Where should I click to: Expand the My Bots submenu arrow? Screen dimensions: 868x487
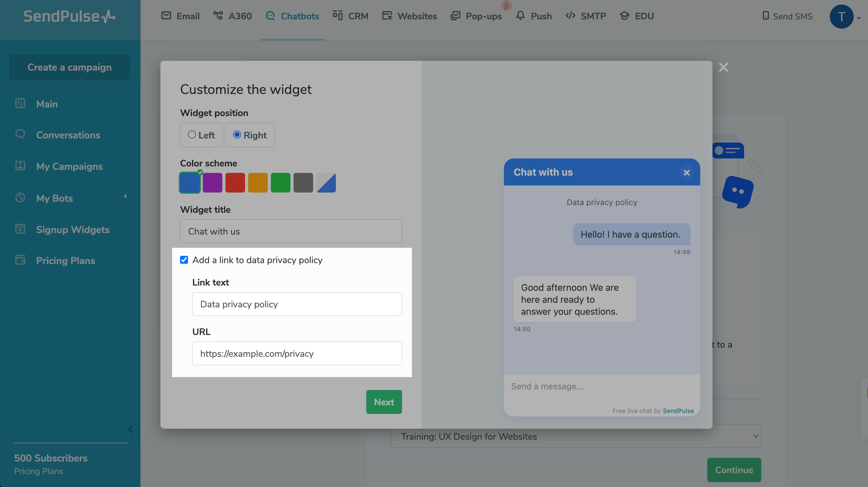[x=125, y=196]
